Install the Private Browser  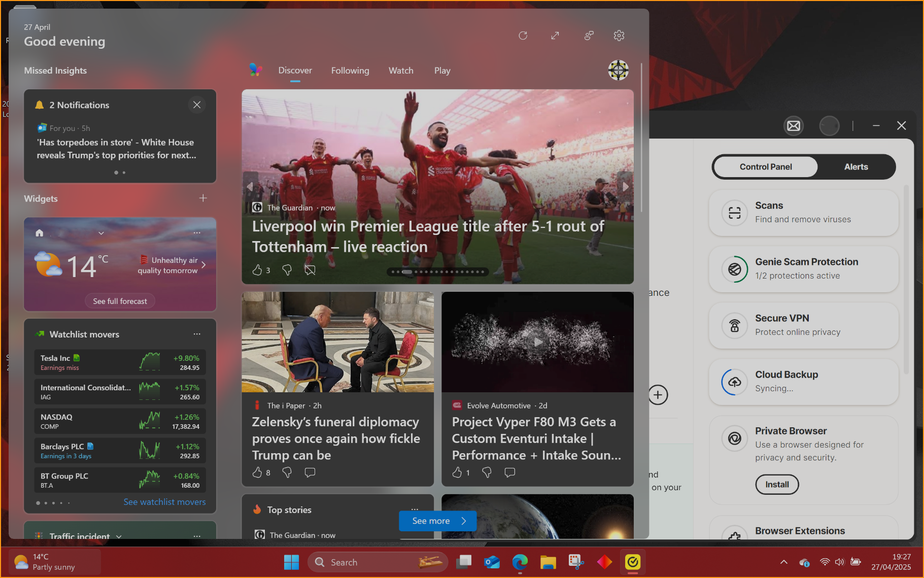coord(777,484)
